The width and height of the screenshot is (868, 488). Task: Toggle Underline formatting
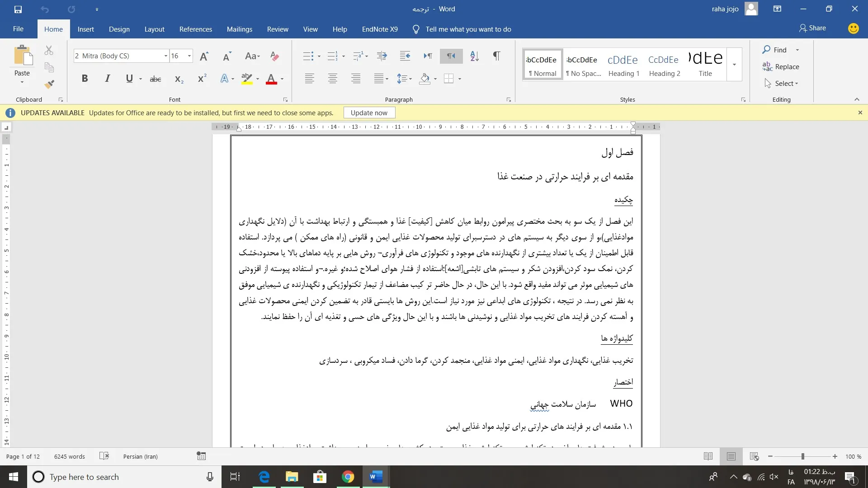point(129,79)
